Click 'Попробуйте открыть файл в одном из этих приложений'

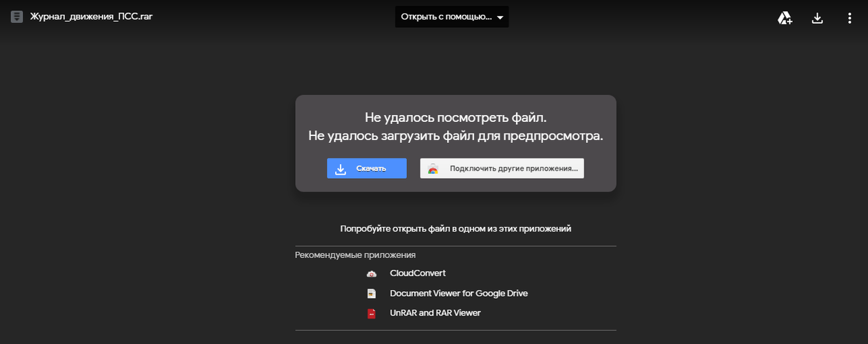[456, 229]
